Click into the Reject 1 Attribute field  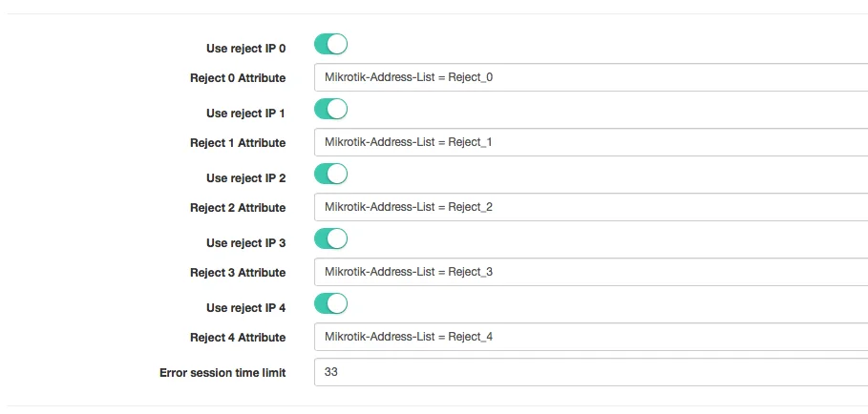591,142
